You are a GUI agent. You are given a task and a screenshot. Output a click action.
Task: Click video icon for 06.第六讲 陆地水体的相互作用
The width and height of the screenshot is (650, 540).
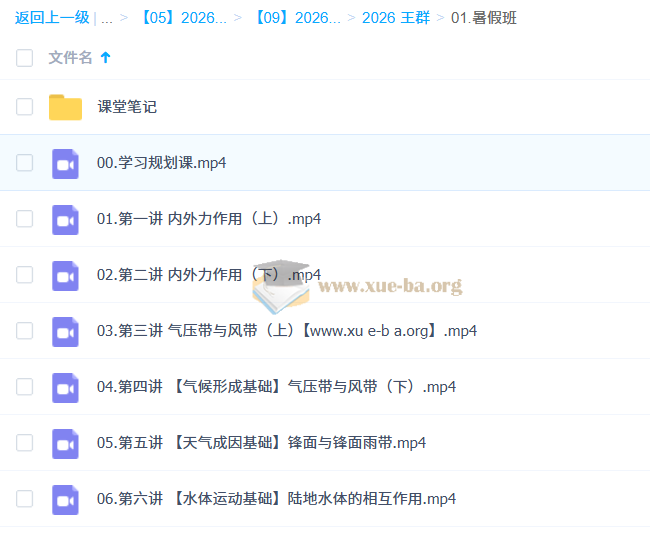pos(65,499)
